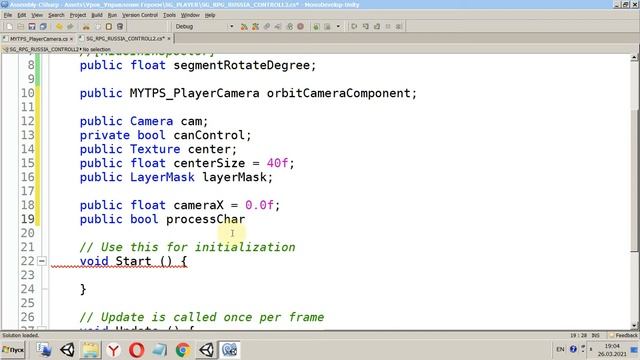Close the SG_RPG_RUSSIA_CONTROLL2.cs tab
The width and height of the screenshot is (640, 360).
169,38
